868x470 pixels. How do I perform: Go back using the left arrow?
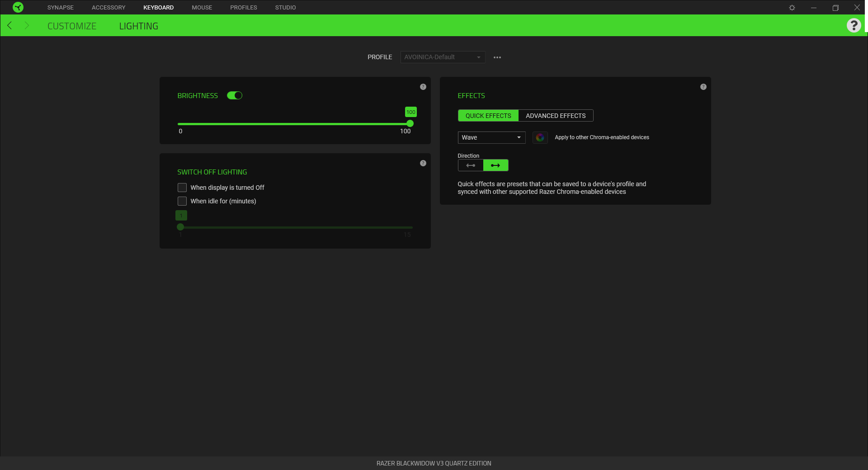9,26
